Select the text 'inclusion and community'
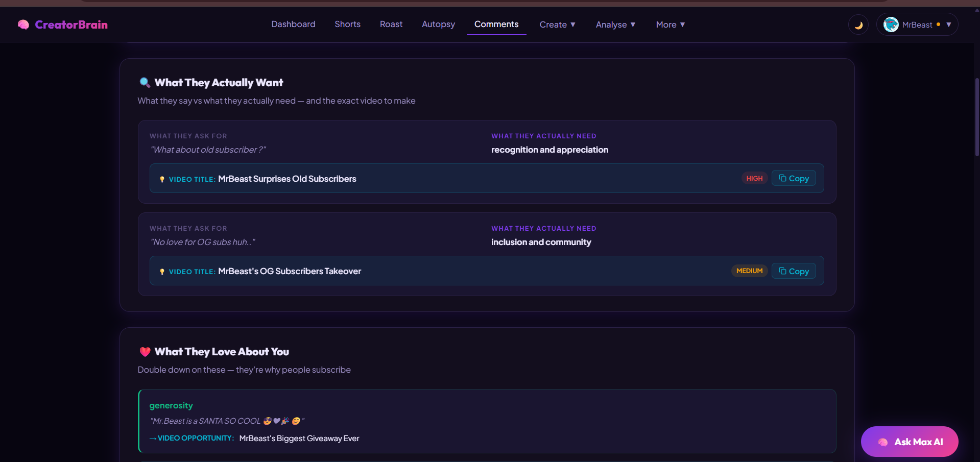 click(541, 242)
